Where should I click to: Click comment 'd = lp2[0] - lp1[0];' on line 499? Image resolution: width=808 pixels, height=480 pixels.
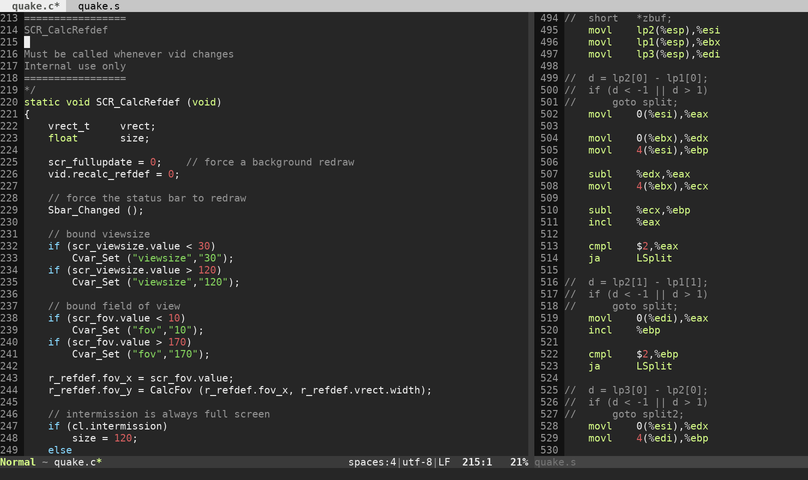point(648,78)
